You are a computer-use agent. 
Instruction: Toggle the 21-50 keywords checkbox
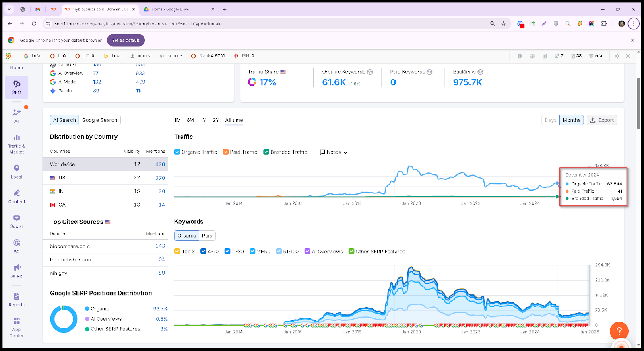(x=253, y=252)
